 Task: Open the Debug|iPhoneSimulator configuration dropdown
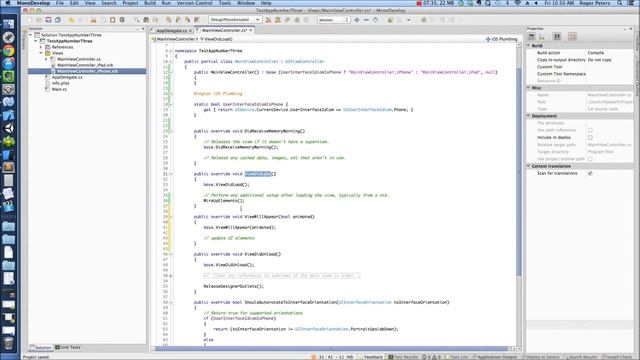pyautogui.click(x=235, y=20)
